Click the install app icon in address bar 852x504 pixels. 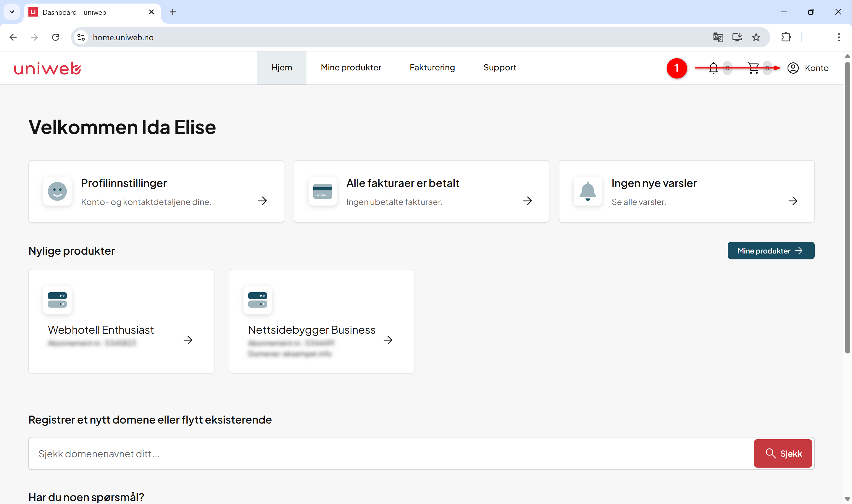737,37
